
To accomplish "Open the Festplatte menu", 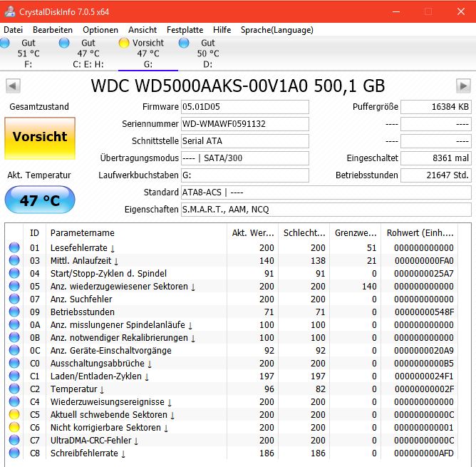I will coord(185,30).
